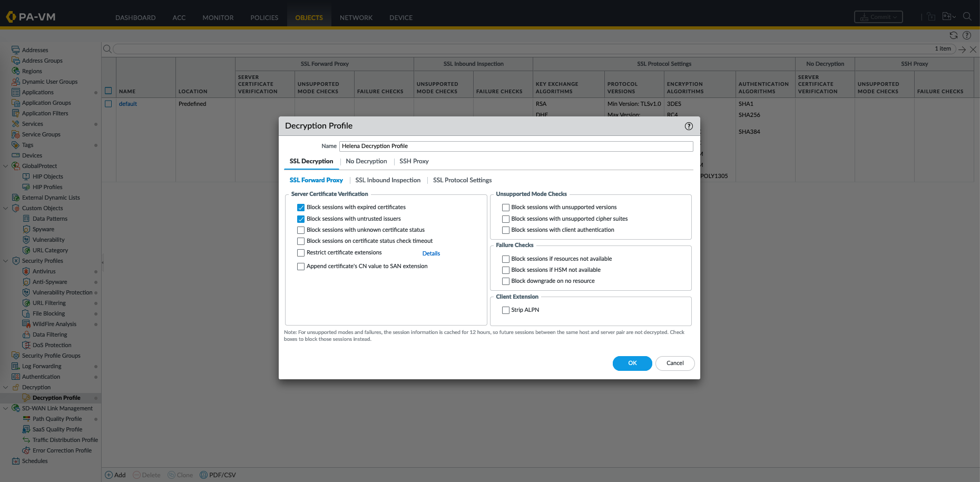
Task: Collapse the SD-WAN Link Management node
Action: tap(6, 408)
